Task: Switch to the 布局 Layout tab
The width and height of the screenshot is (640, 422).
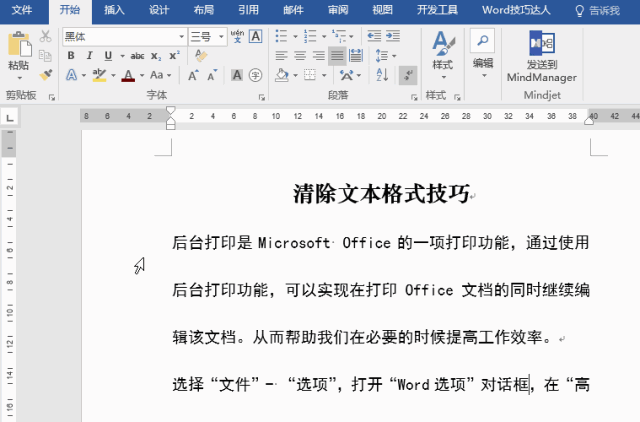Action: [x=204, y=10]
